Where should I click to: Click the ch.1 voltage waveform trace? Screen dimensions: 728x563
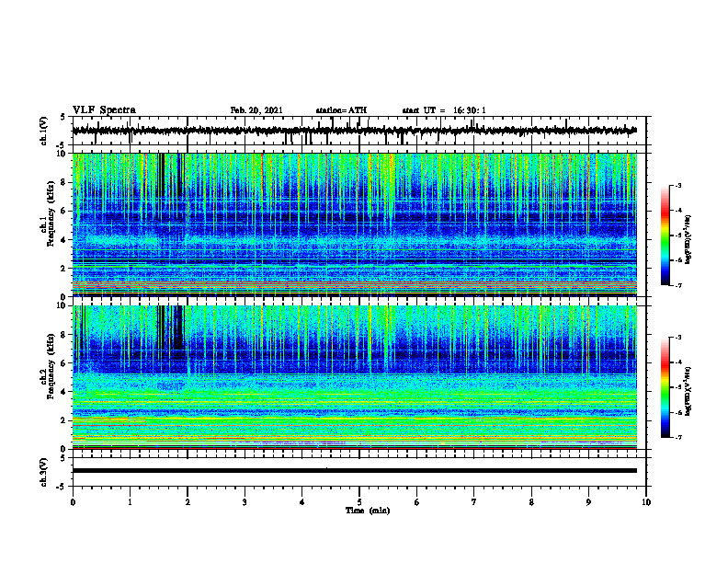click(x=354, y=131)
